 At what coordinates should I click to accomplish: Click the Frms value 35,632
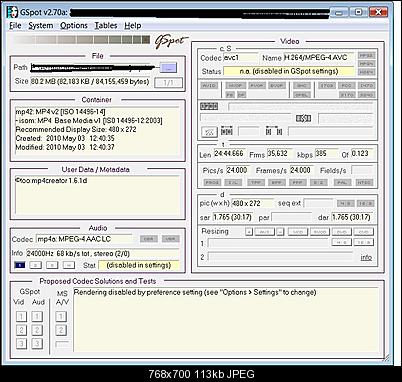click(280, 154)
